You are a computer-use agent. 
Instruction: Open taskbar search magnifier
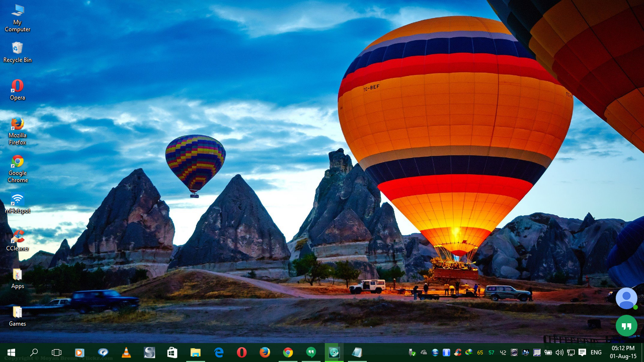click(x=34, y=352)
